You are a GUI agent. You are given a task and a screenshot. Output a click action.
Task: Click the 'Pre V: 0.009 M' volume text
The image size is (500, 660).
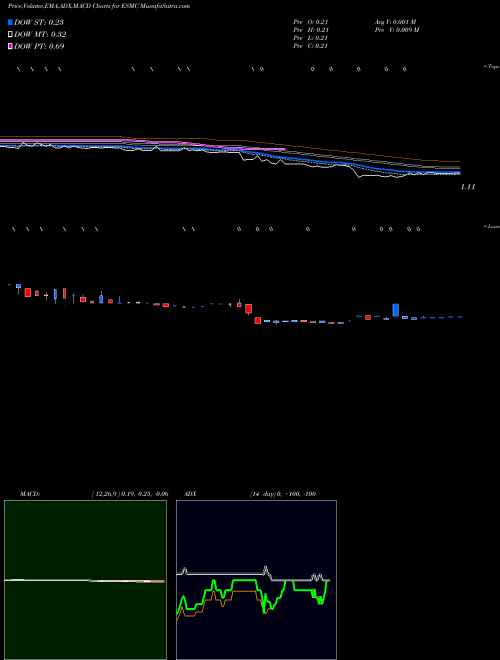point(397,30)
